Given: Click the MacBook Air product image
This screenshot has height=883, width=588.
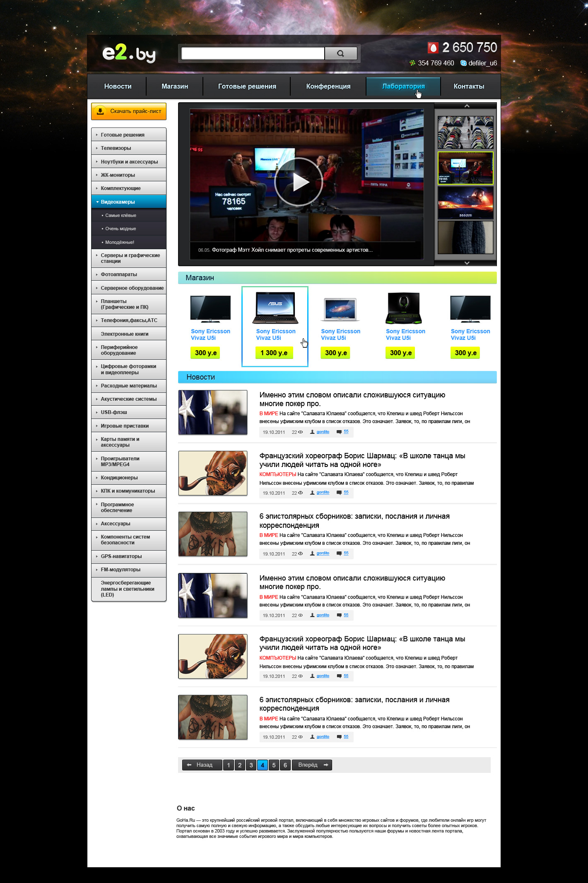Looking at the screenshot, I should click(x=340, y=310).
